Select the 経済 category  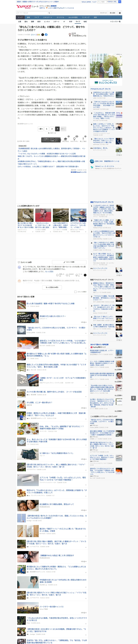[39, 21]
